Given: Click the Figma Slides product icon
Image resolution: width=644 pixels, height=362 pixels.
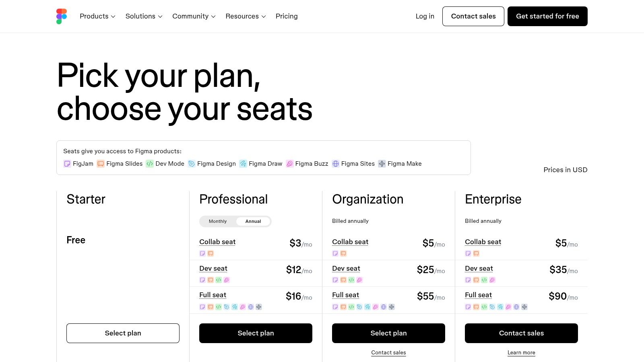Looking at the screenshot, I should tap(101, 164).
